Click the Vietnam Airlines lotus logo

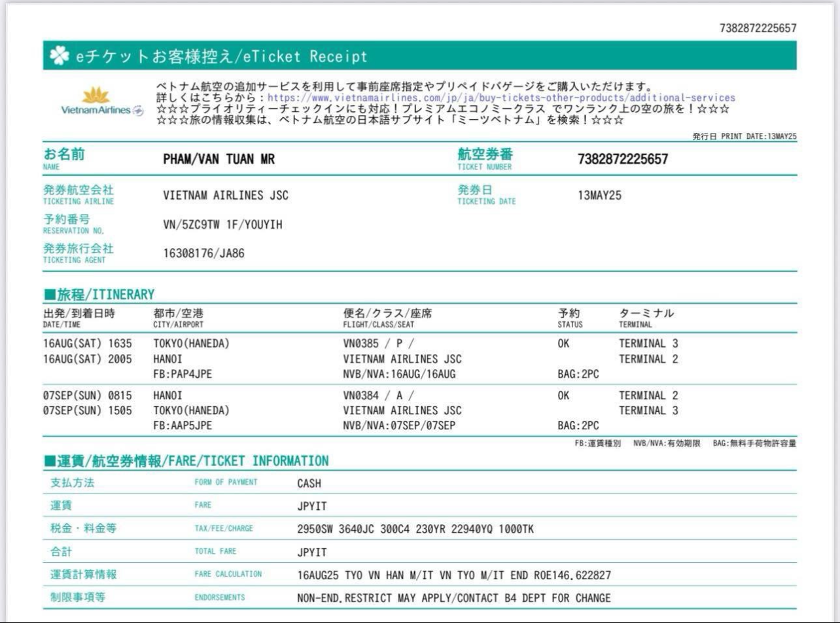pos(96,96)
